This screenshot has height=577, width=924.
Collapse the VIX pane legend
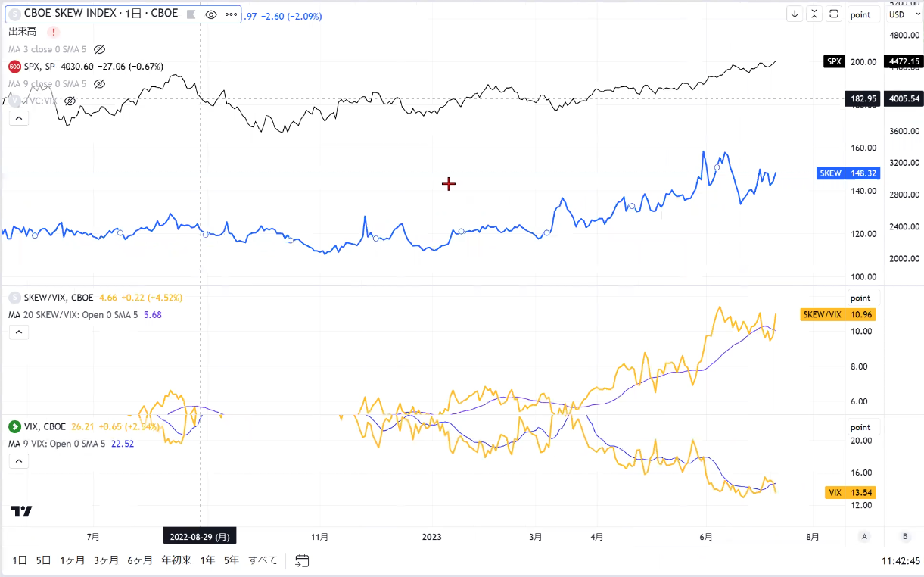click(19, 460)
